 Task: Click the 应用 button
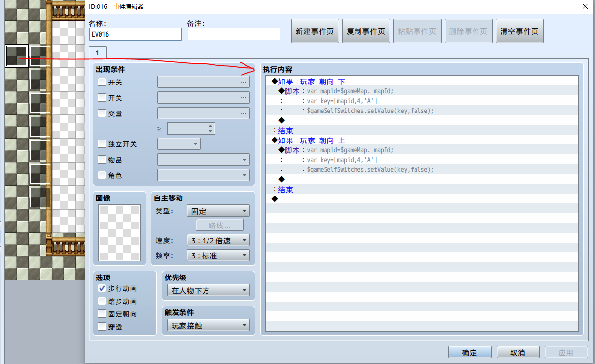pyautogui.click(x=566, y=353)
